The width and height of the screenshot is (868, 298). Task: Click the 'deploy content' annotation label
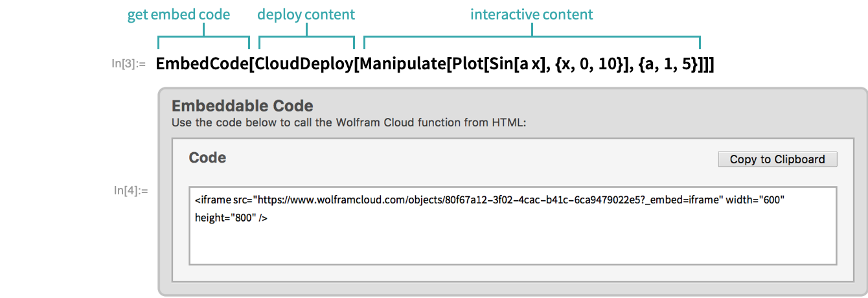306,14
